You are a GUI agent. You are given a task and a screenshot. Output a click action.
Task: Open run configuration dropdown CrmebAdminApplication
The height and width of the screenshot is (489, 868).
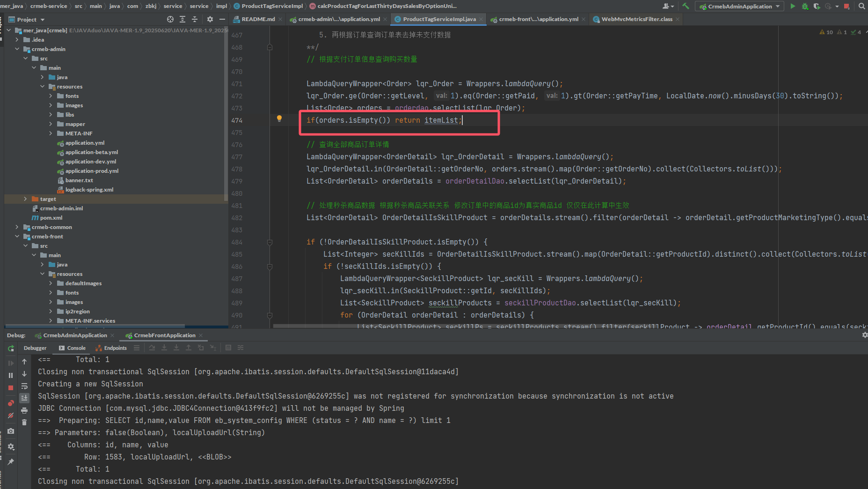pyautogui.click(x=739, y=6)
